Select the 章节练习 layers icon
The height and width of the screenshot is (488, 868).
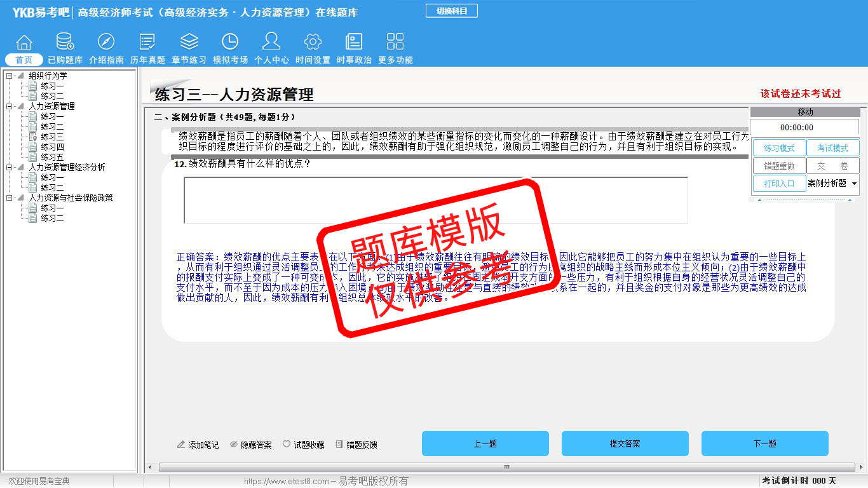point(189,42)
